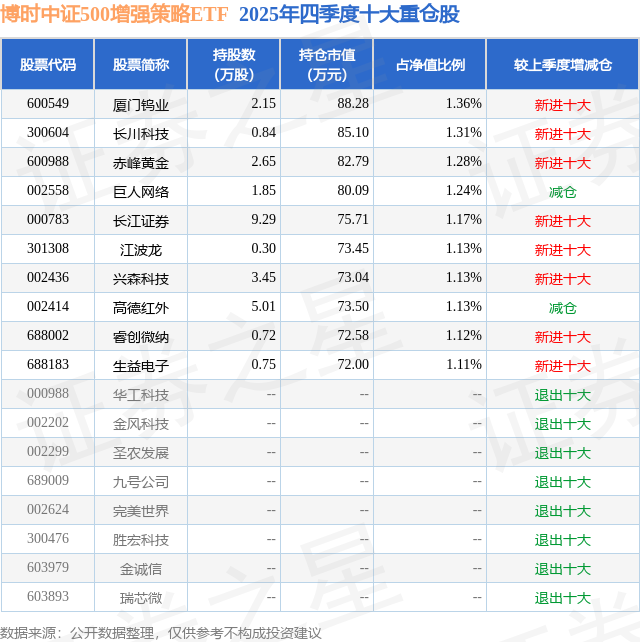640x642 pixels.
Task: Click net value ratio 1.28%
Action: pos(464,161)
